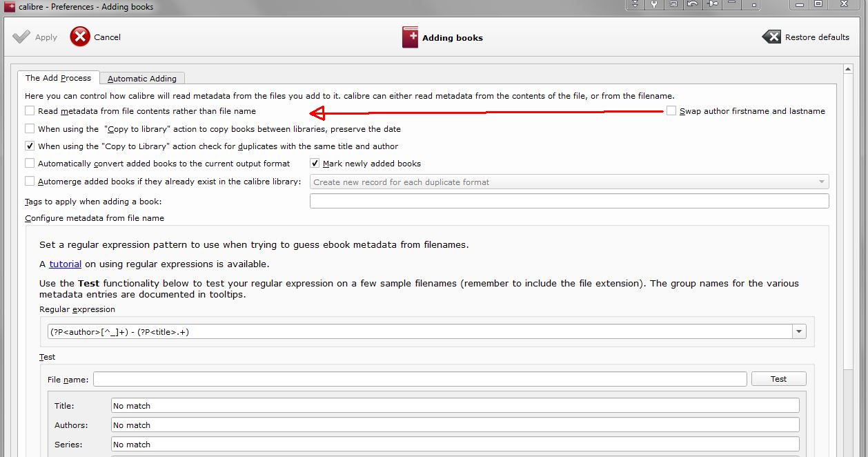The width and height of the screenshot is (868, 457).
Task: Click the rectangle icon beside the wrench
Action: point(673,4)
